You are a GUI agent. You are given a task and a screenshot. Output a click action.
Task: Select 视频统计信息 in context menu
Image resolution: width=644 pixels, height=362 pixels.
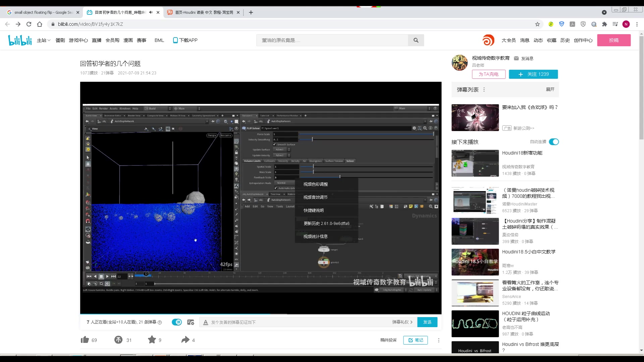point(326,237)
